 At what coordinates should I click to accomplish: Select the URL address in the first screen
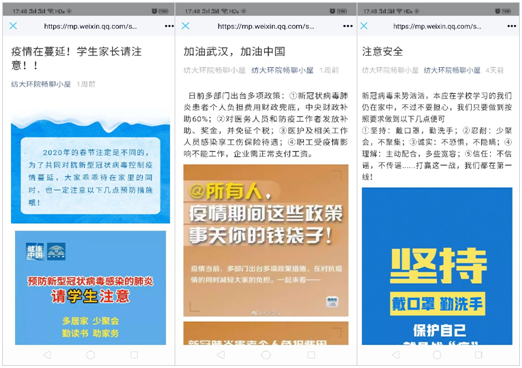point(90,26)
